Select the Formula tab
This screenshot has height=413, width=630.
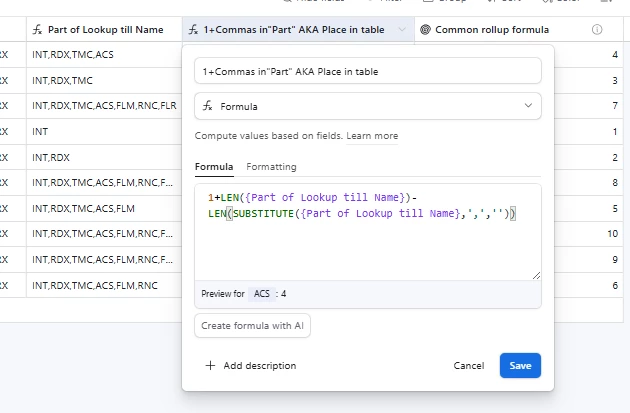pos(214,167)
